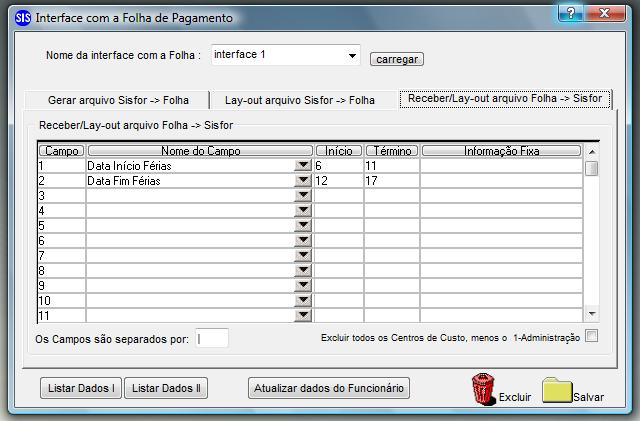Click the Informação Fixa cell in row 1
The image size is (640, 421).
pos(501,165)
